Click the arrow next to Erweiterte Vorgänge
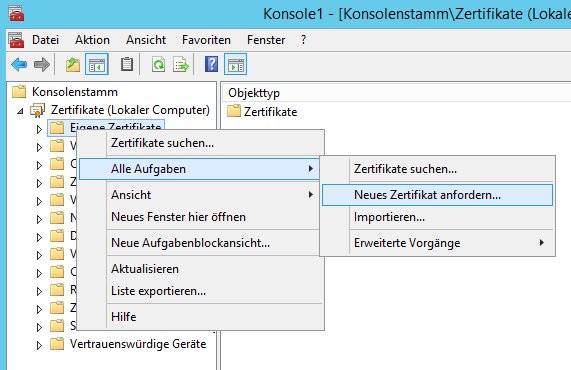Image resolution: width=571 pixels, height=370 pixels. click(542, 243)
